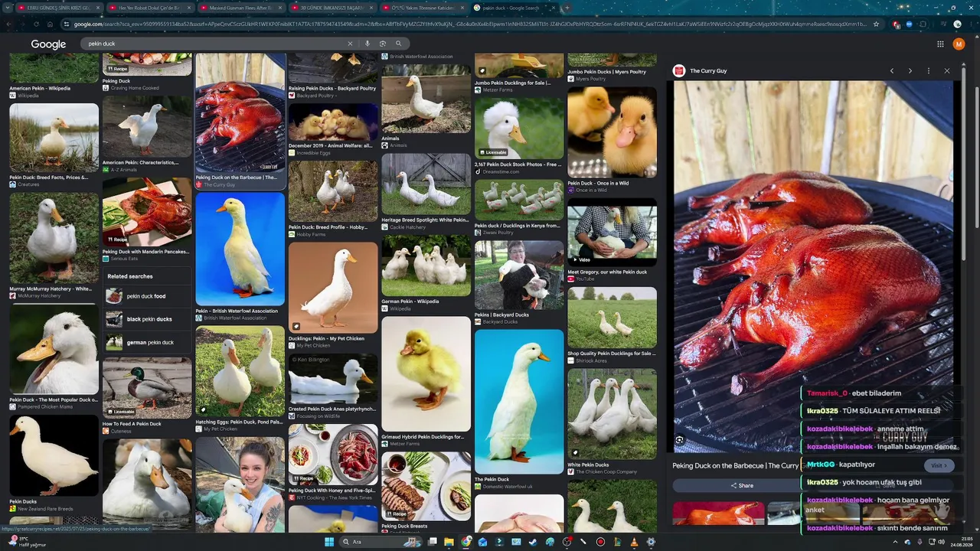Open the Jumbo Pekin Ducks Myers Poultry duckling image

pos(612,60)
